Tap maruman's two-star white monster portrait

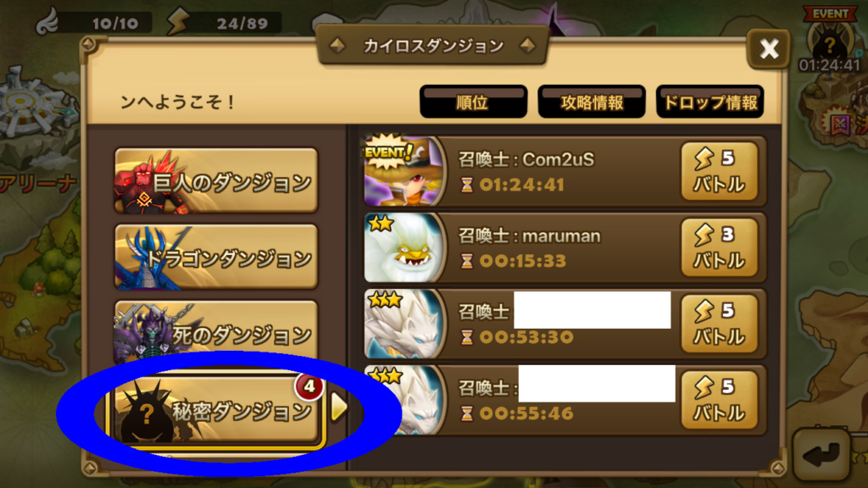[x=403, y=247]
